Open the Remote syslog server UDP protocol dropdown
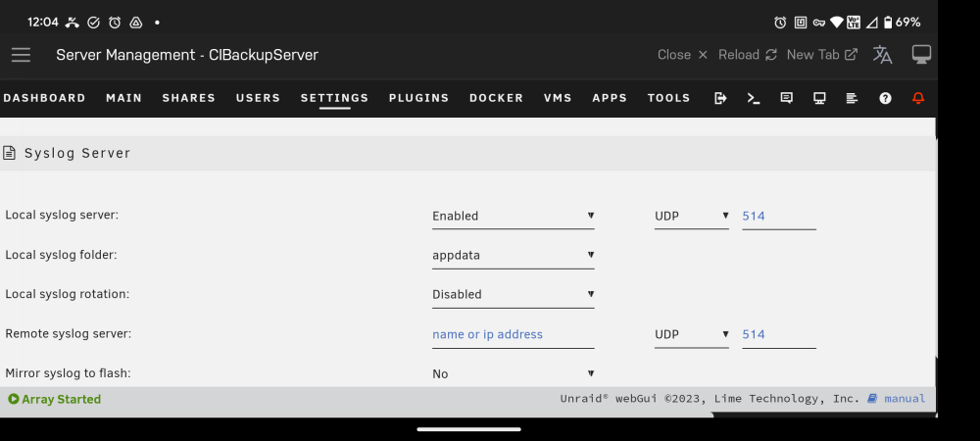 coord(691,335)
